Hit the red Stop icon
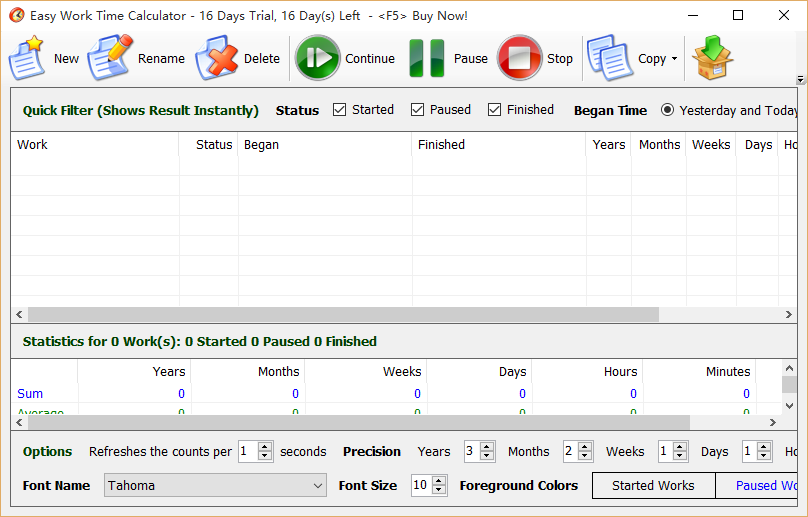 [x=520, y=58]
